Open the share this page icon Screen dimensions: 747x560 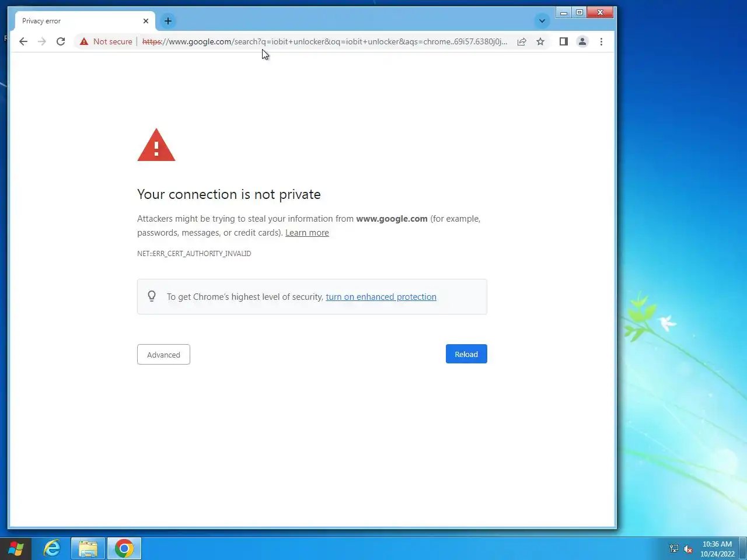pyautogui.click(x=522, y=41)
